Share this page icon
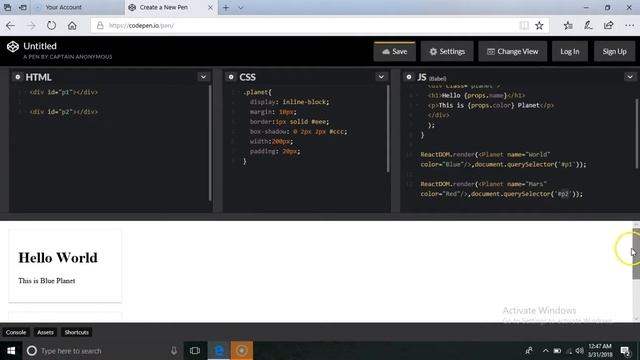Screen dimensions: 640x360 (x=608, y=25)
